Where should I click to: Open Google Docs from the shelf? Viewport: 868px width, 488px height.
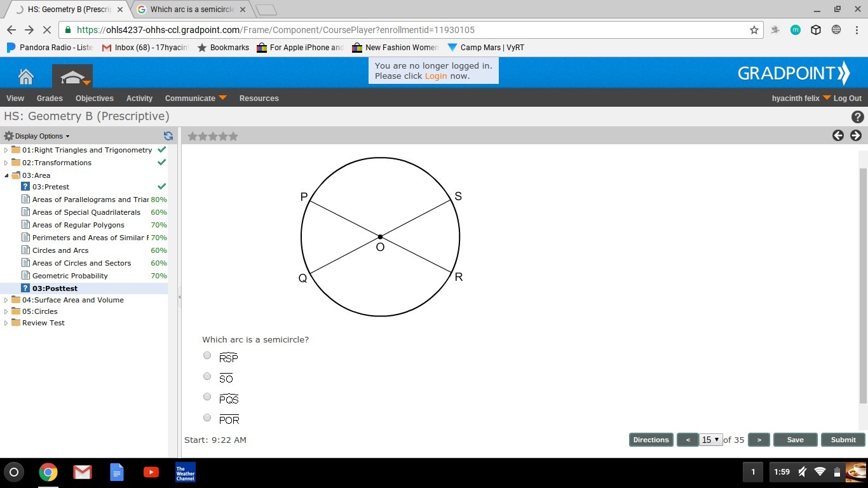coord(117,472)
